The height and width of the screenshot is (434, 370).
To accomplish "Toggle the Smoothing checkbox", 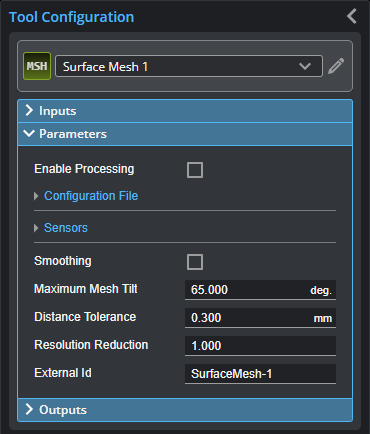I will (x=195, y=262).
